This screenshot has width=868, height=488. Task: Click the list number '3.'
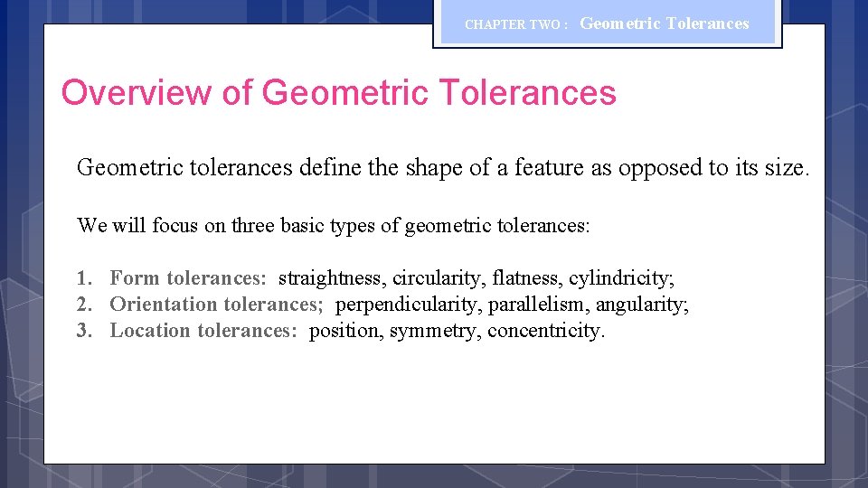[x=84, y=331]
